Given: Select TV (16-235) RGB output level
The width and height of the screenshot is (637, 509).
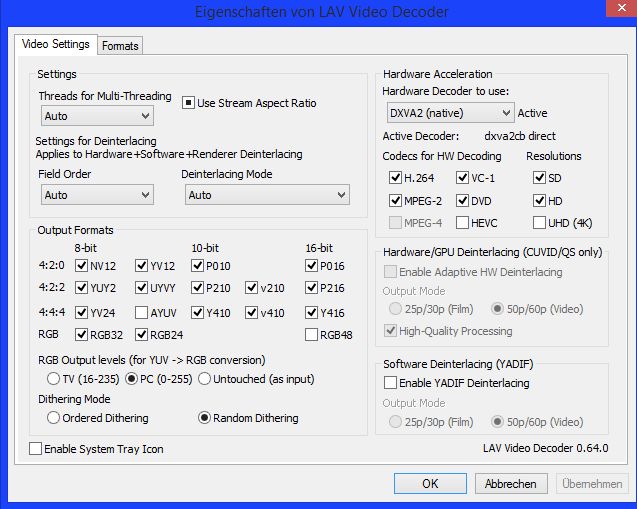Looking at the screenshot, I should coord(53,379).
